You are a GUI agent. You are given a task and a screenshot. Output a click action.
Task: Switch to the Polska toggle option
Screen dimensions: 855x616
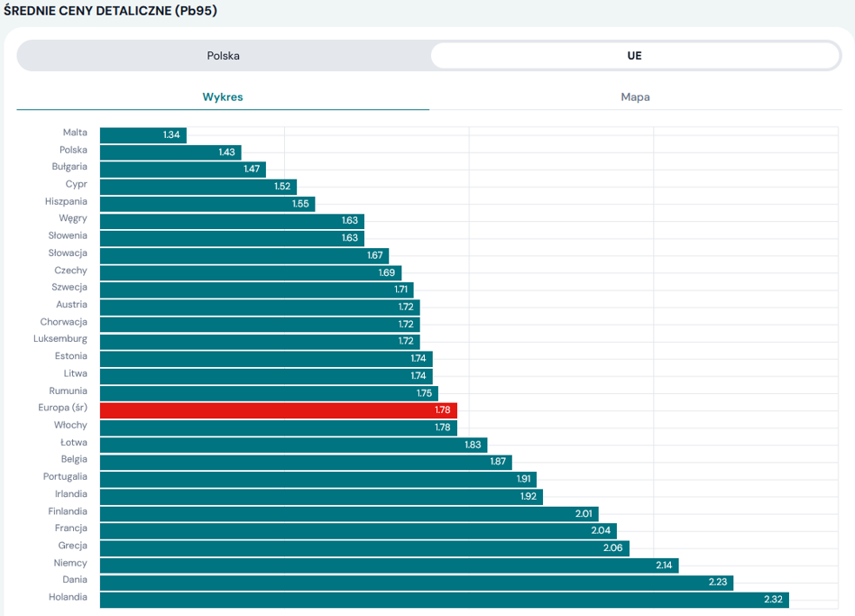(223, 56)
